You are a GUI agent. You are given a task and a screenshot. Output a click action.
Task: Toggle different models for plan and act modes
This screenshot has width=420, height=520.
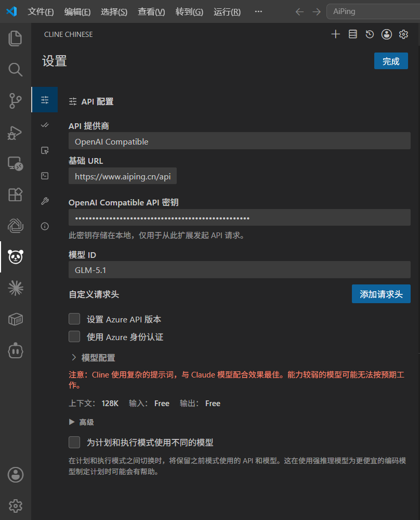(x=74, y=442)
